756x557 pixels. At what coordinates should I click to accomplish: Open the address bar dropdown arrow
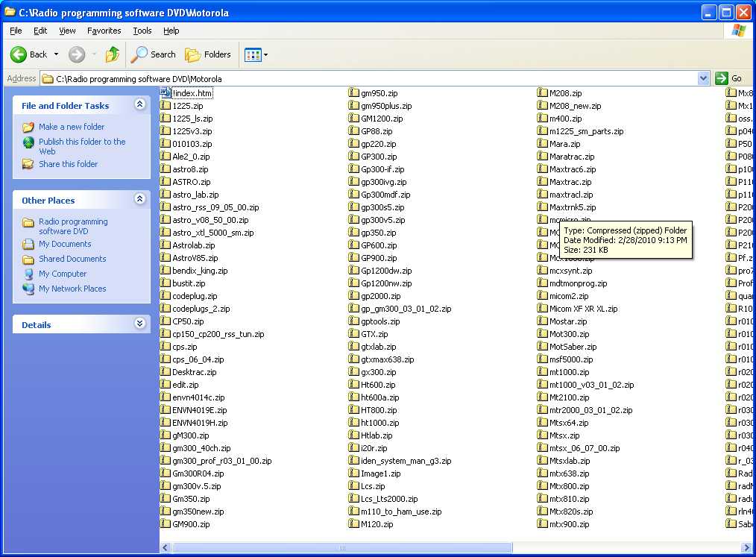(703, 78)
